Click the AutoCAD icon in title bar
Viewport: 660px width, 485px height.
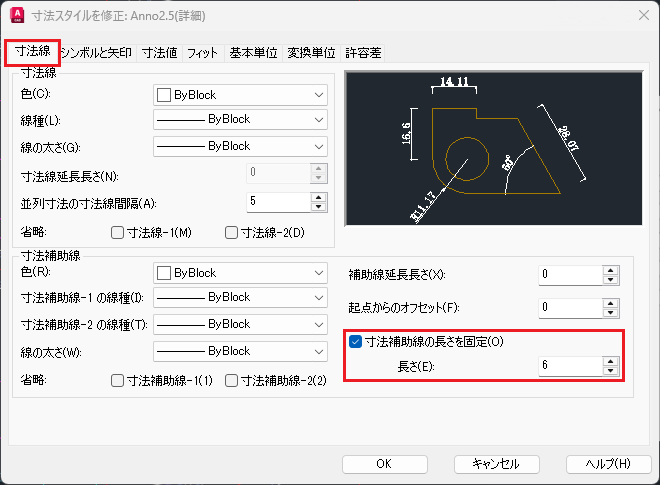coord(17,15)
